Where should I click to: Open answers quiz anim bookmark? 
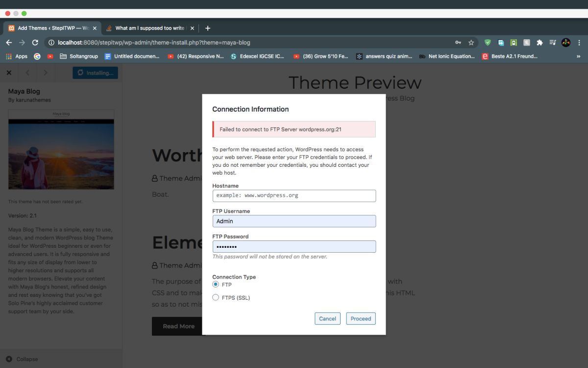click(x=384, y=56)
